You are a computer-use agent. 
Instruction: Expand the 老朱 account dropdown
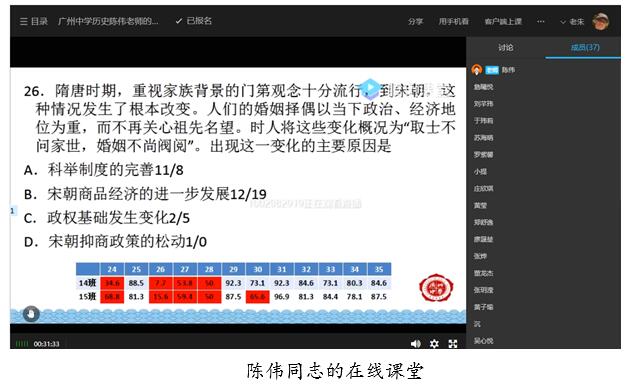click(573, 22)
